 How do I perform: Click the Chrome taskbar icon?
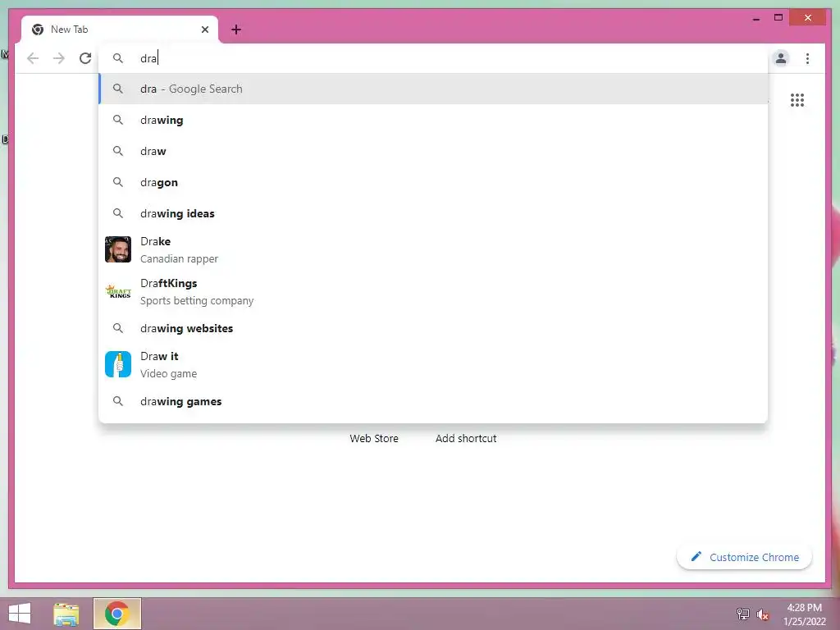pyautogui.click(x=117, y=614)
